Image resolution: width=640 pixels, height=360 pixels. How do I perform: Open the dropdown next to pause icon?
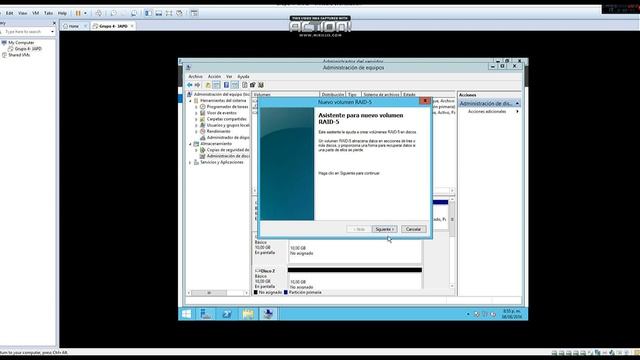coord(85,13)
